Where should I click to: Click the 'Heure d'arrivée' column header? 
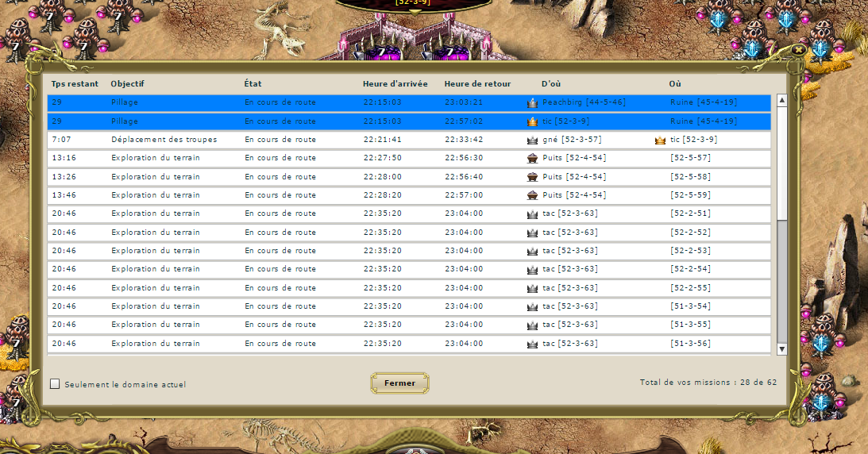[395, 83]
